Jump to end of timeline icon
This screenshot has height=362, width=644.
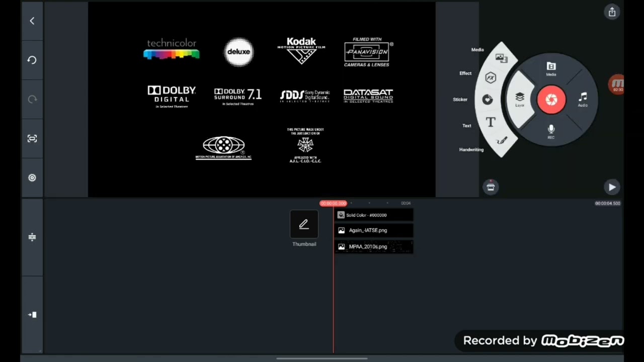click(x=32, y=315)
